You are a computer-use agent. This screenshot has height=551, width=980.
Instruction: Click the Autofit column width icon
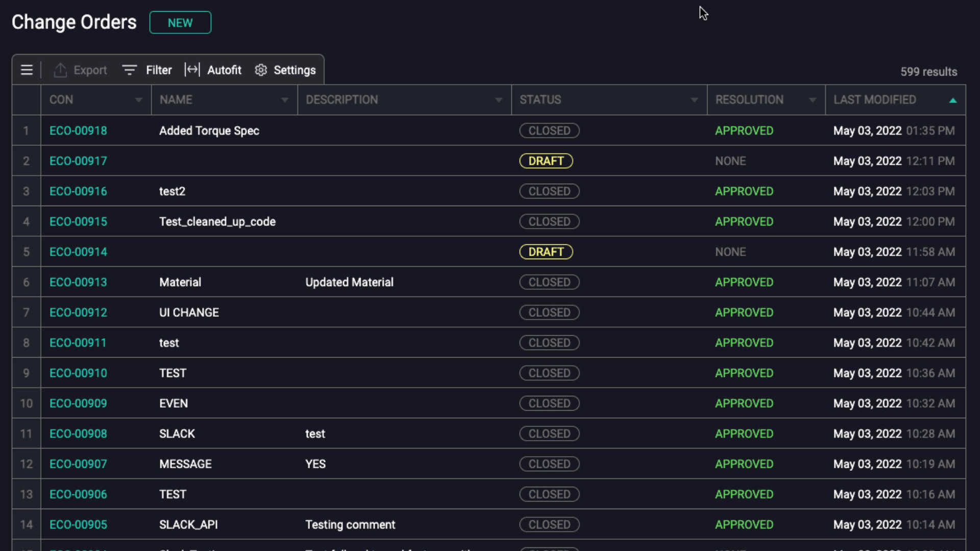point(192,70)
